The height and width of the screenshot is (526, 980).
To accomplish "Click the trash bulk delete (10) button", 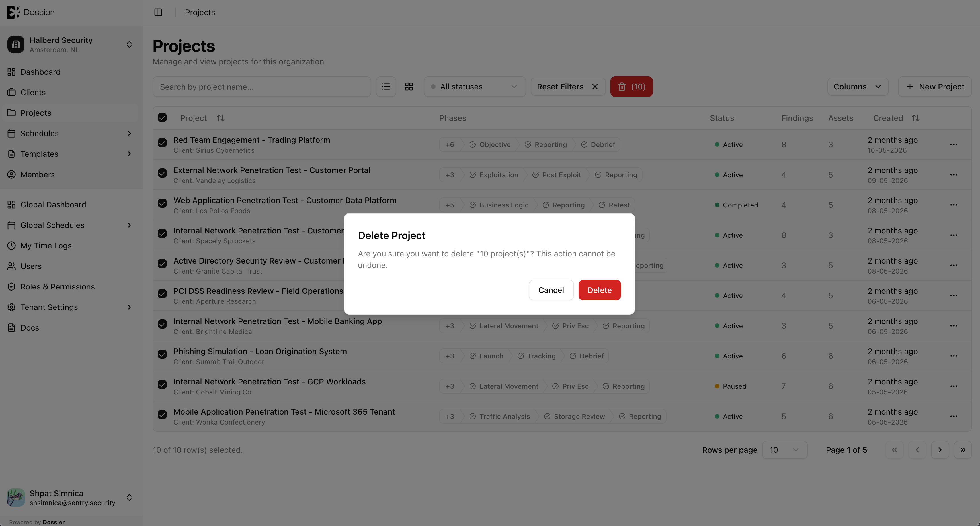I will 631,87.
